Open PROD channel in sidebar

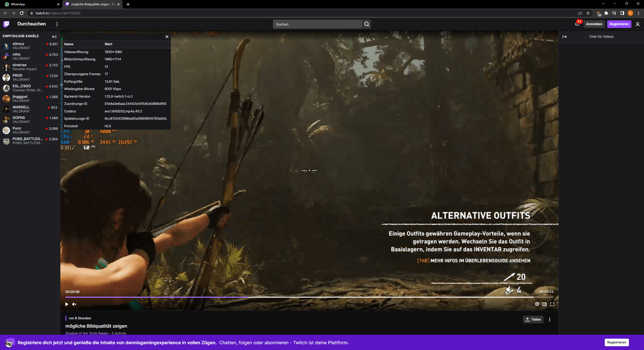(30, 77)
